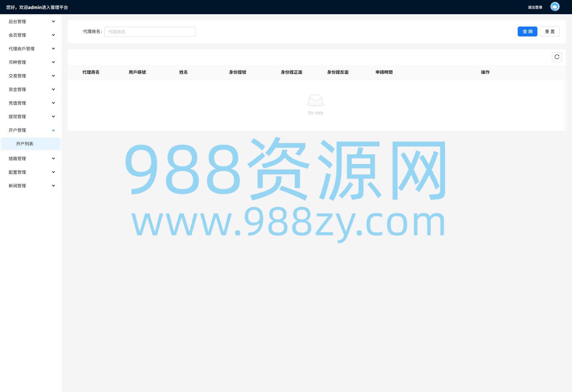Click the 查詢 search button
Viewport: 572px width, 392px height.
[x=527, y=31]
